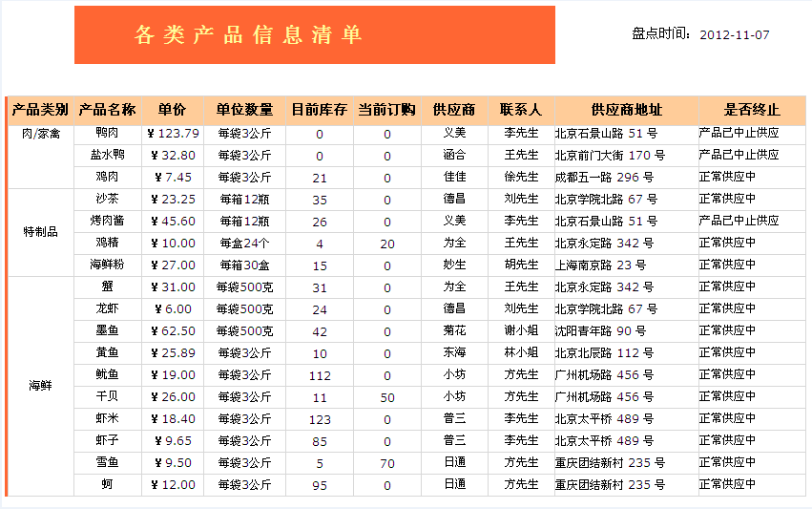Click the supplier 东海
812x509 pixels.
click(x=455, y=352)
